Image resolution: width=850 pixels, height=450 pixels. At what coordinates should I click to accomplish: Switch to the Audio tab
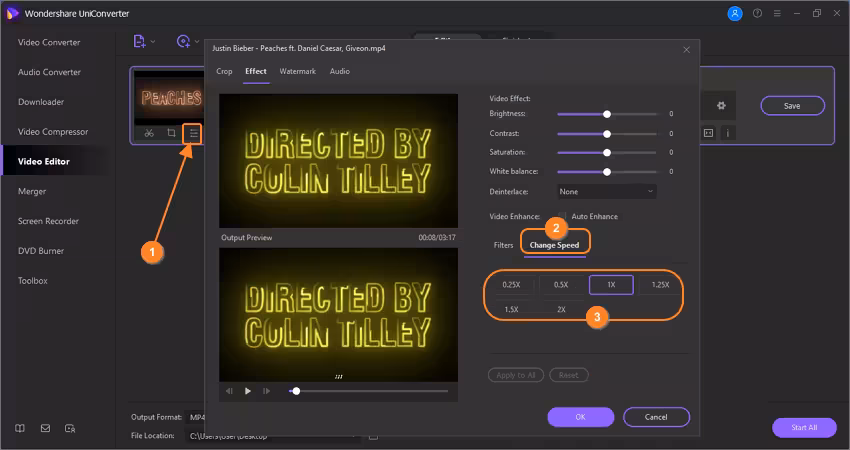339,71
